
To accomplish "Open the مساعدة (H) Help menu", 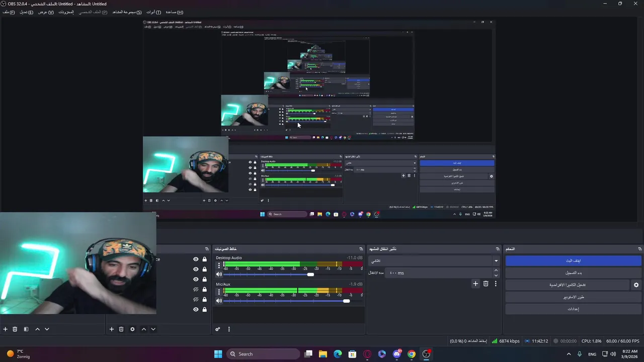I will [175, 12].
